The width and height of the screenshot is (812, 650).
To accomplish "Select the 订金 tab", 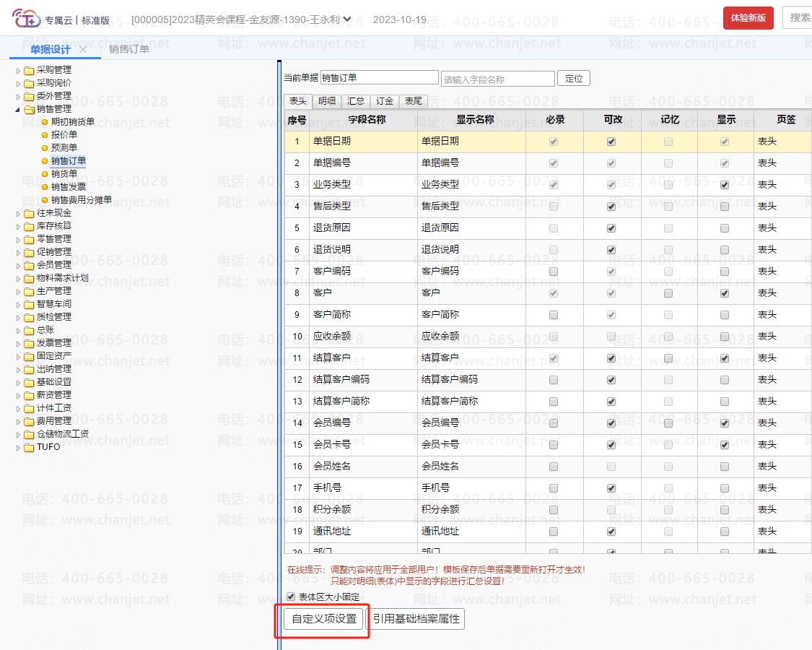I will tap(385, 100).
